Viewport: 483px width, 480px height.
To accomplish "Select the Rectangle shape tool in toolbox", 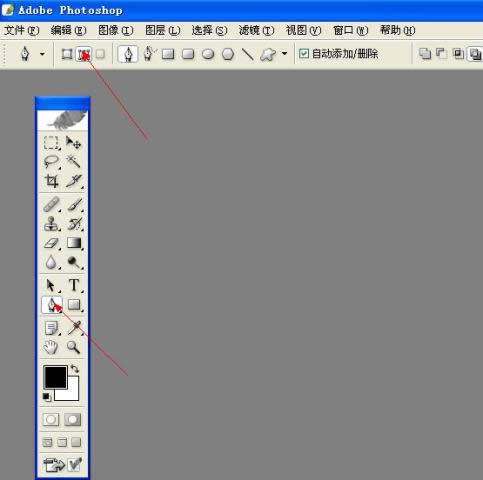I will click(x=74, y=305).
